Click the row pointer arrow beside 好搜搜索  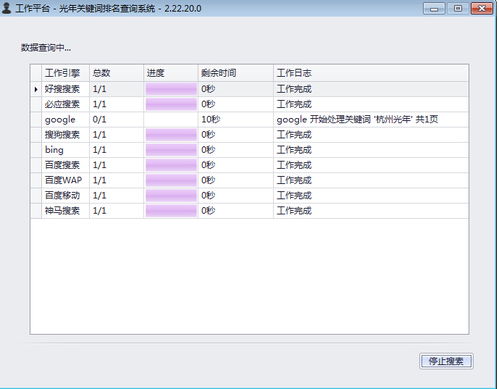36,89
